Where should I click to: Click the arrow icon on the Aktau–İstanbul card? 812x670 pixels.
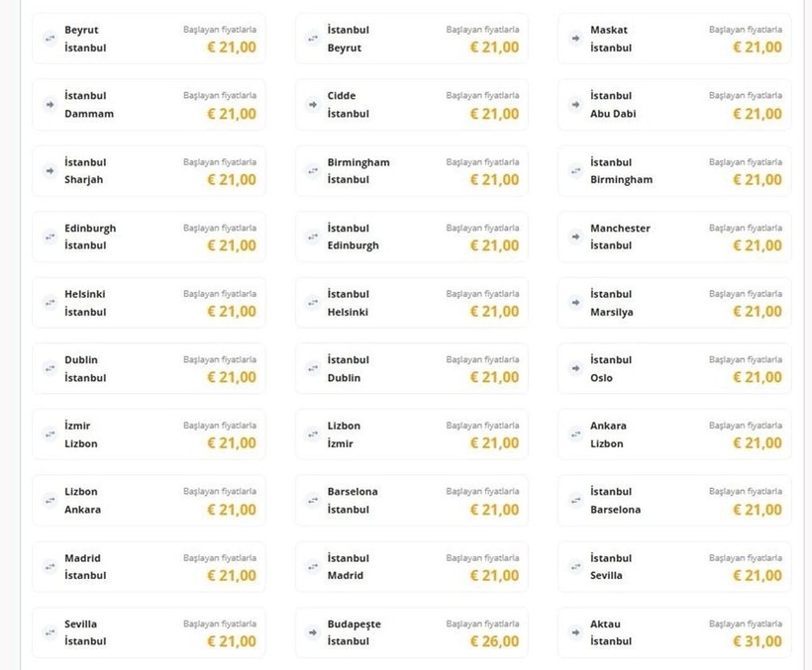575,632
